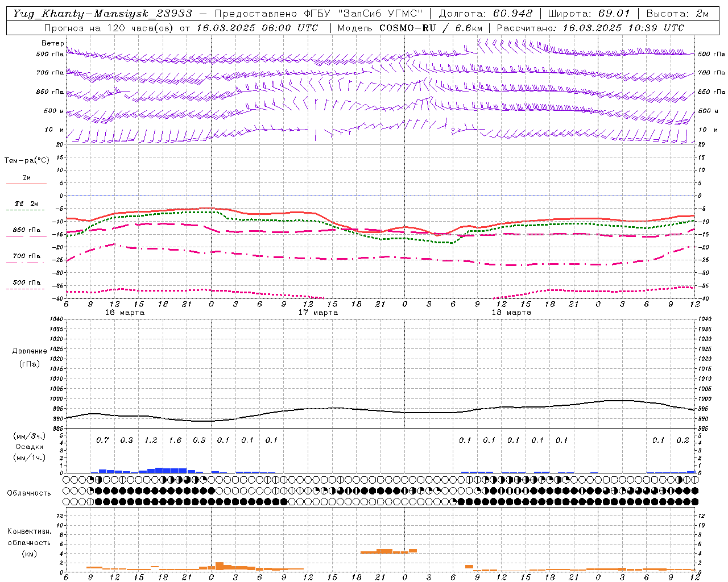Viewport: 728px width, 582px height.
Task: Click the Конвективн. label of the bottom panel
Action: tap(29, 531)
